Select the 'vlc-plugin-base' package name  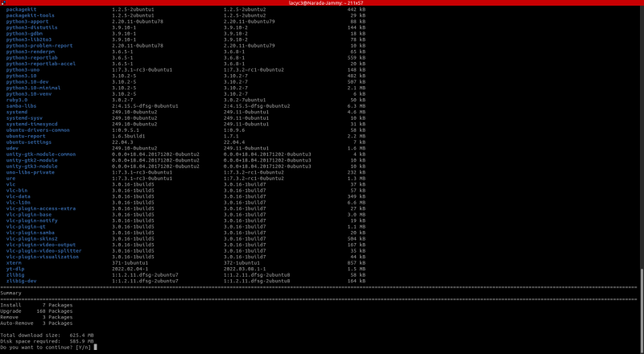point(29,215)
